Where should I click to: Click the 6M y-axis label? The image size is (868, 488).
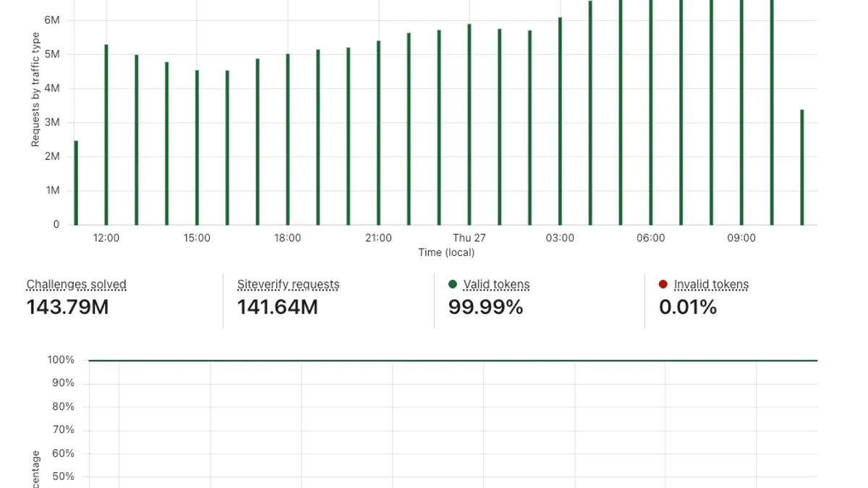click(x=52, y=20)
